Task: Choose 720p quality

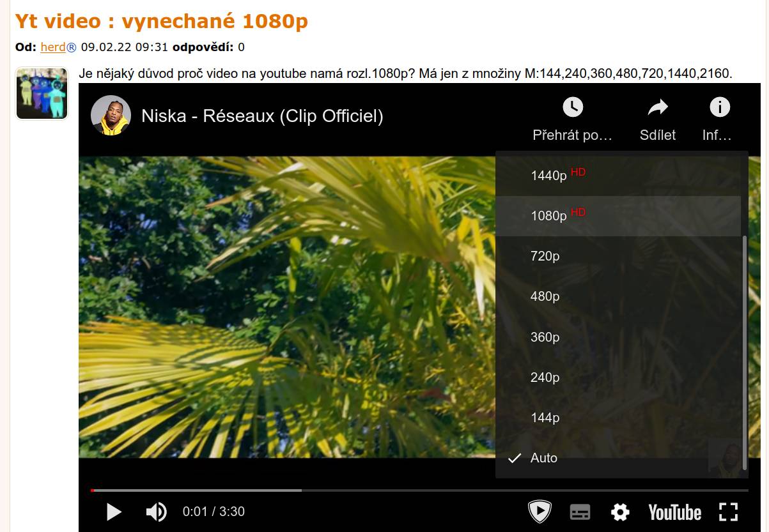Action: [x=618, y=256]
